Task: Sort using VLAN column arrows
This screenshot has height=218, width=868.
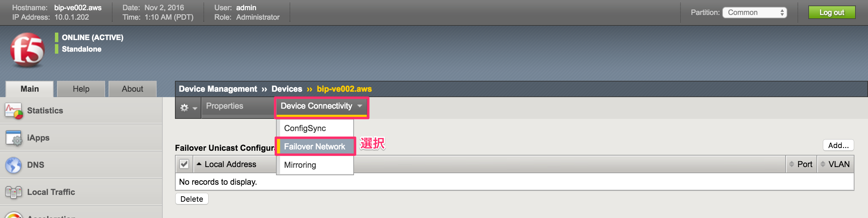Action: pyautogui.click(x=823, y=164)
